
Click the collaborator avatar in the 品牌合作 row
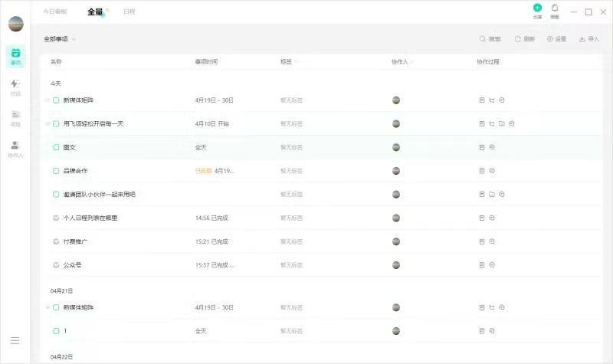[396, 170]
